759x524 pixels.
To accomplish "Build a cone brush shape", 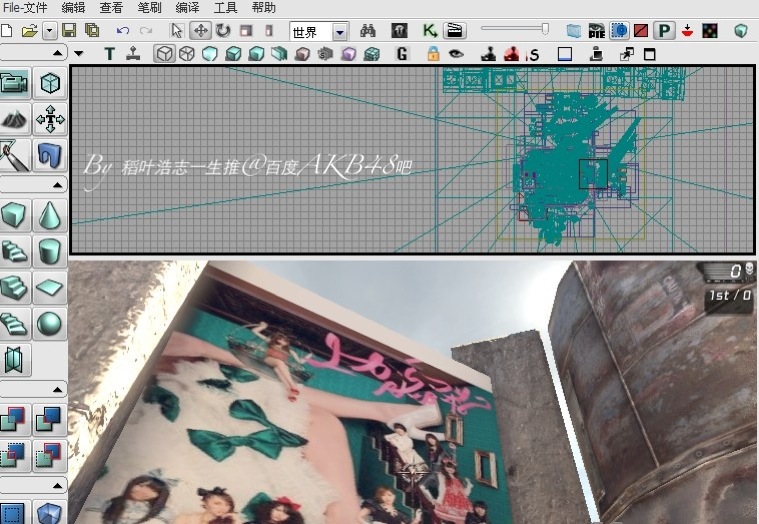I will pyautogui.click(x=50, y=215).
